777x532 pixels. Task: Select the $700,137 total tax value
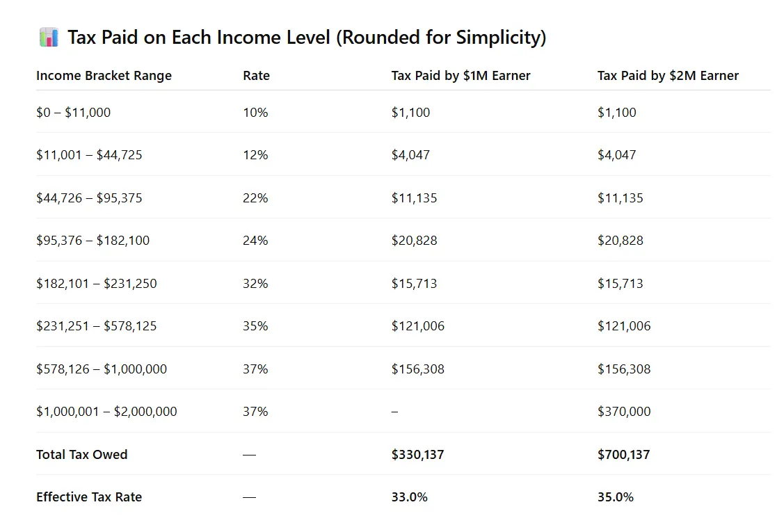[x=623, y=455]
